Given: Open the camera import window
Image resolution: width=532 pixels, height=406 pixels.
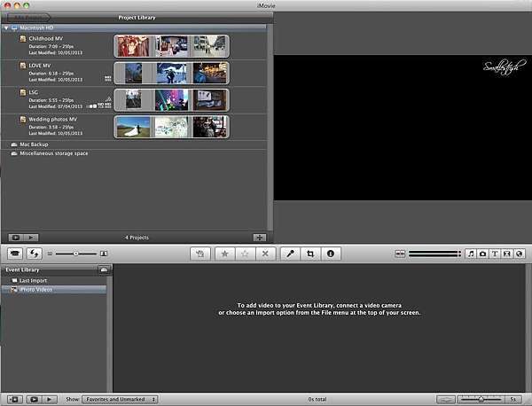Looking at the screenshot, I should (15, 254).
